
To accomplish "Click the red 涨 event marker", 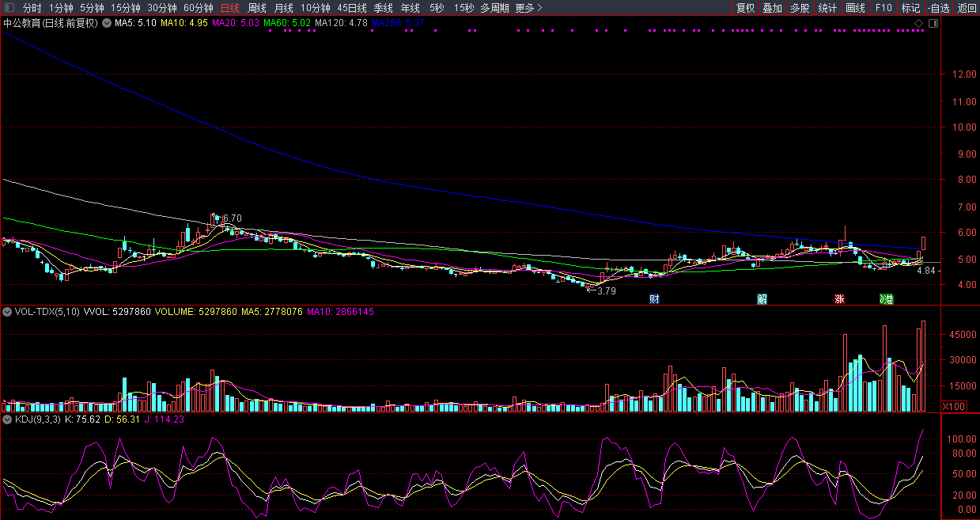I will point(839,299).
